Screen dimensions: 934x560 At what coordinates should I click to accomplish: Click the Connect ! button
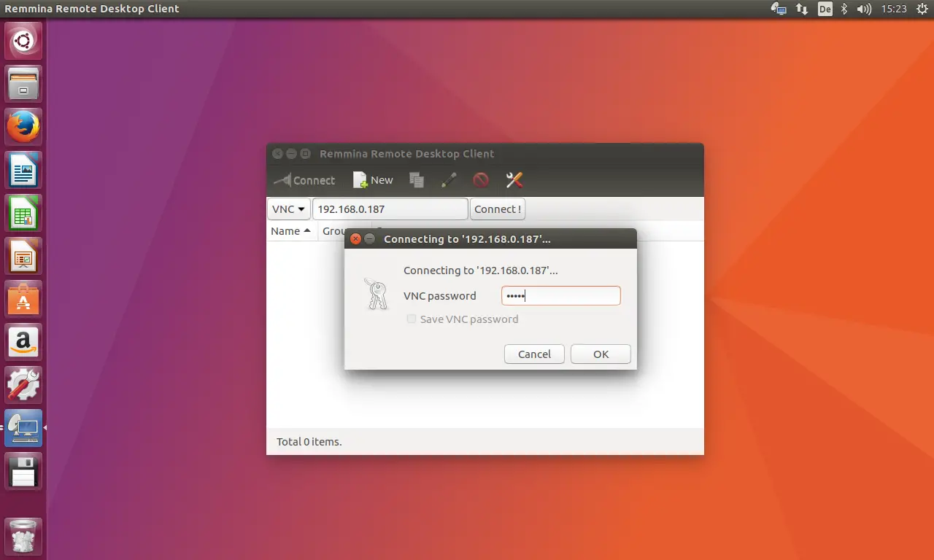497,209
